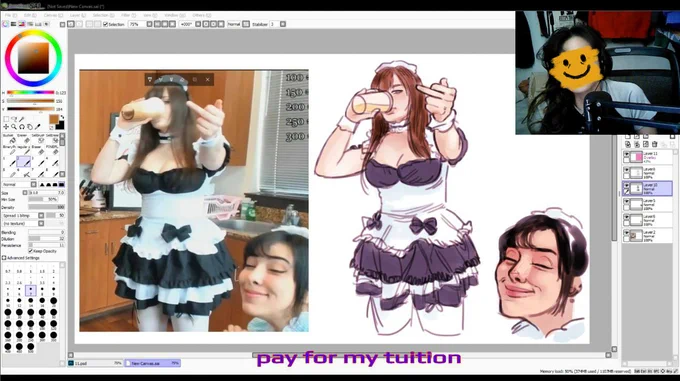Select the Zoom magnifier tool
The image size is (680, 381).
point(14,127)
